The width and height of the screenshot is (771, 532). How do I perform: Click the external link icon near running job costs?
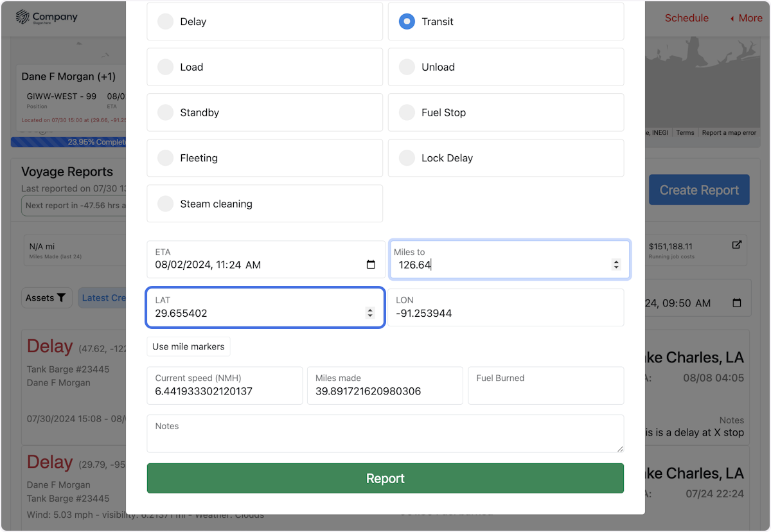point(738,245)
